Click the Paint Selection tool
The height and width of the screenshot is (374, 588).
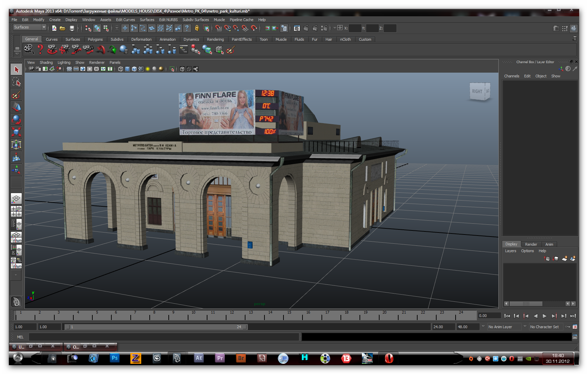16,95
